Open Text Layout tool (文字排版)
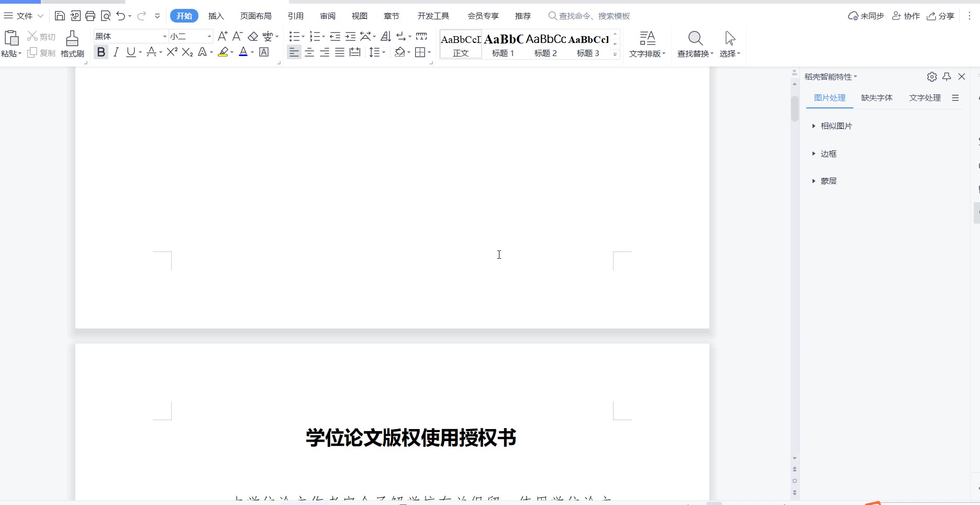The width and height of the screenshot is (980, 505). [648, 44]
